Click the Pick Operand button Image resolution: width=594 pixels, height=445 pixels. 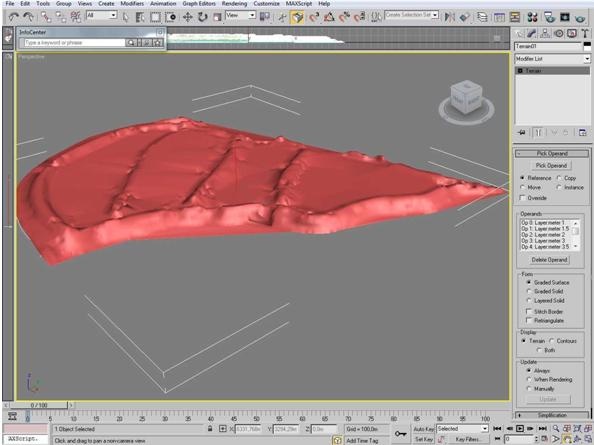coord(551,166)
